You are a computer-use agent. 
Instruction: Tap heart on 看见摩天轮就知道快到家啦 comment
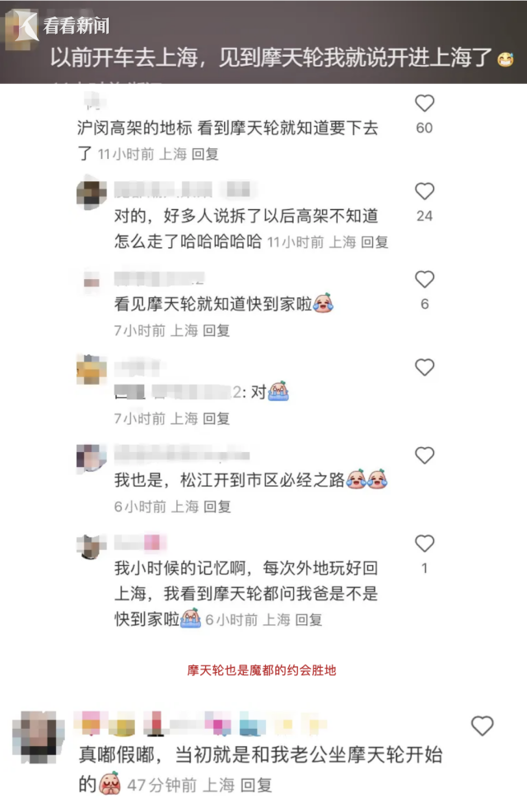[425, 279]
